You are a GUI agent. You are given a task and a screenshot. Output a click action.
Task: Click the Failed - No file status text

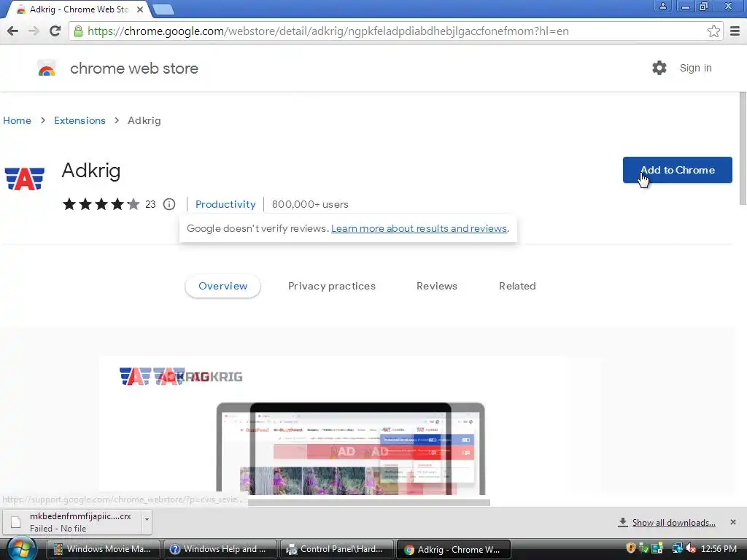[58, 529]
